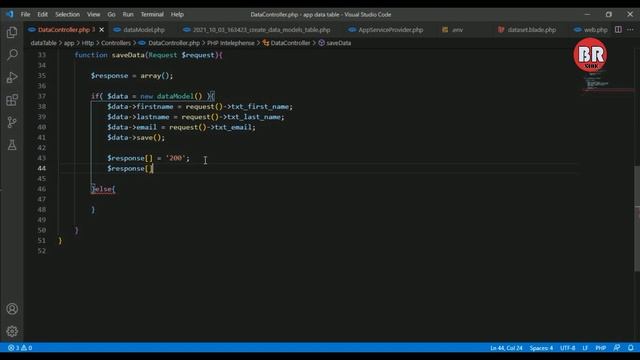The image size is (640, 360).
Task: Change file encoding UTF-8
Action: pos(567,348)
